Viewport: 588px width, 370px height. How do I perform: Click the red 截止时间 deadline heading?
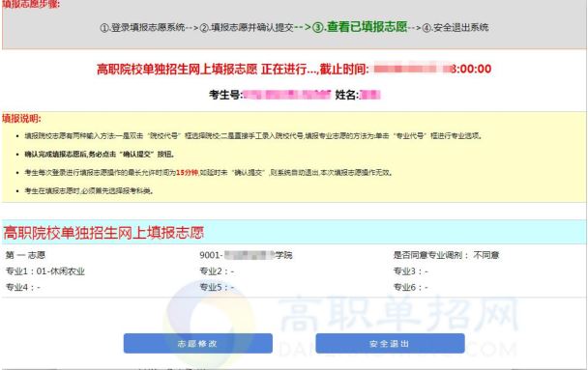coord(294,69)
